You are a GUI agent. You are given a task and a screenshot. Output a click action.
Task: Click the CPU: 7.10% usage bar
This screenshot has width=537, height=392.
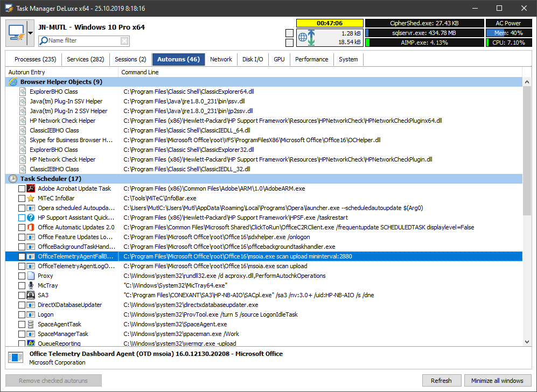[x=508, y=43]
